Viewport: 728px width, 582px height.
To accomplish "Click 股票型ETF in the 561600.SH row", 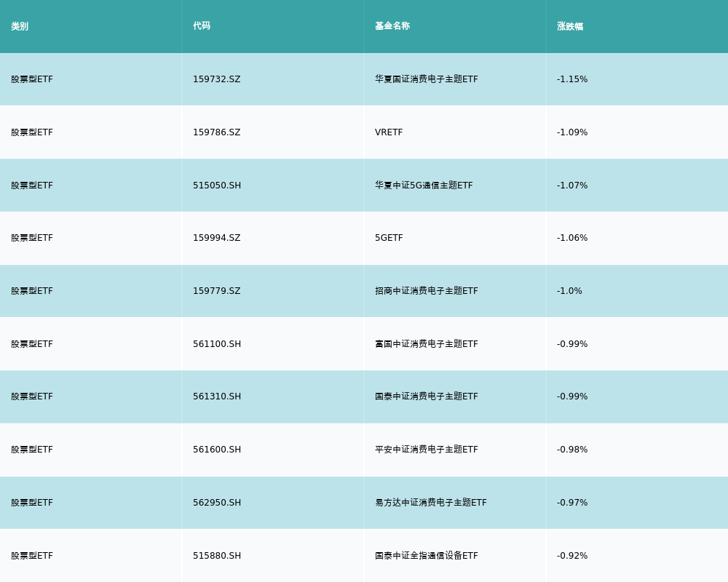I will (x=32, y=450).
